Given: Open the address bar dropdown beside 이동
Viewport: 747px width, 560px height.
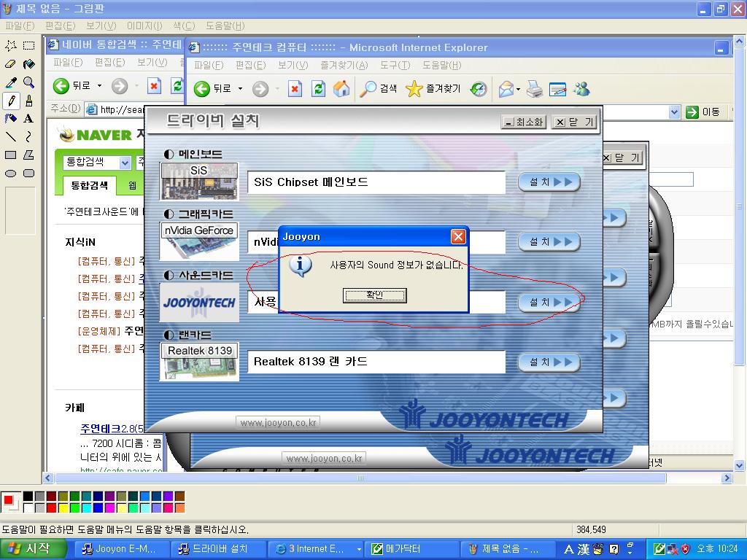Looking at the screenshot, I should pos(674,112).
